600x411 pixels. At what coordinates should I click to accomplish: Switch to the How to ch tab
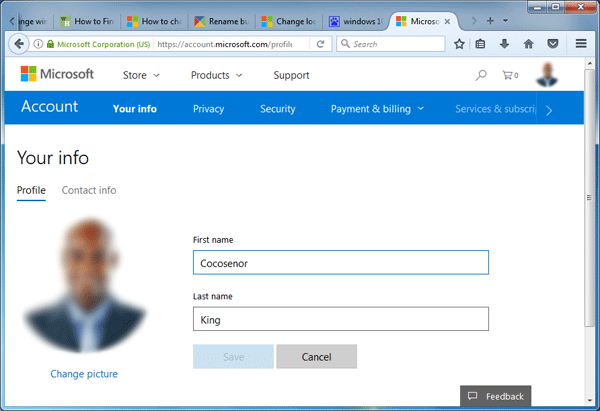[x=154, y=21]
